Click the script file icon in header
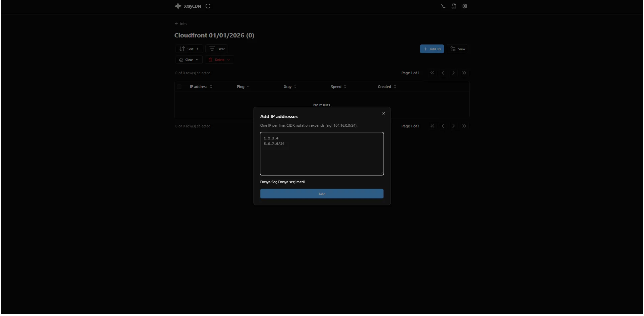 click(x=454, y=6)
